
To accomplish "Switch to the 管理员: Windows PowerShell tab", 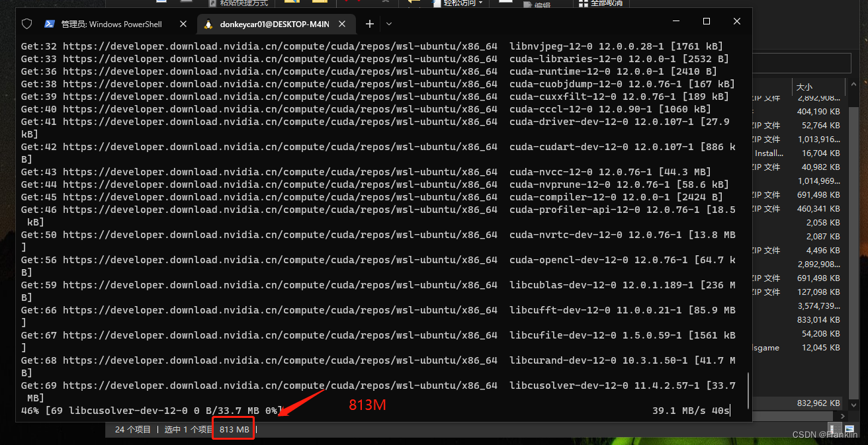I will pyautogui.click(x=112, y=24).
